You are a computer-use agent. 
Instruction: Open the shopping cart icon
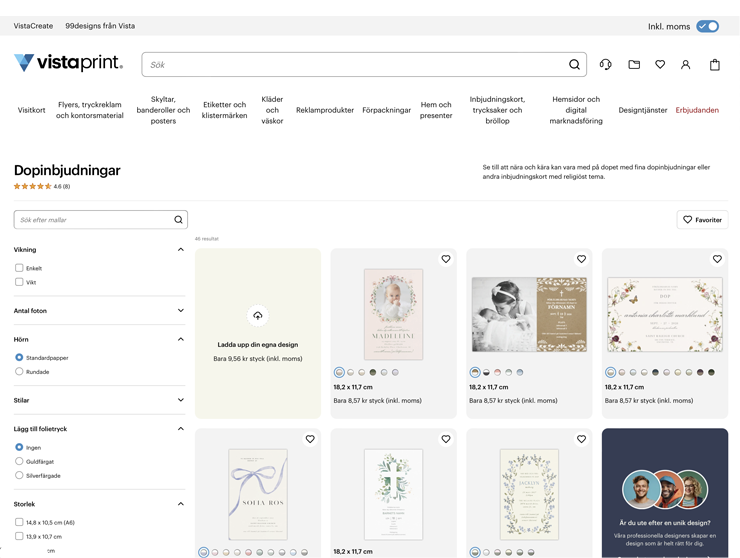[x=714, y=65]
